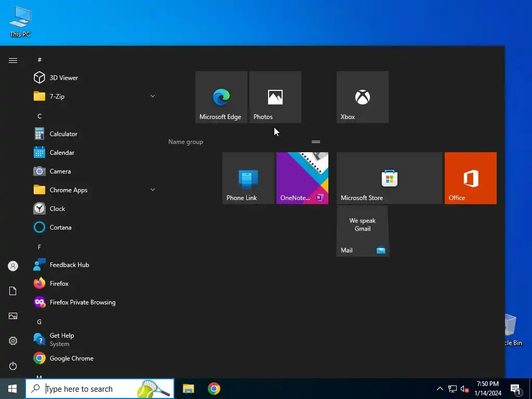The width and height of the screenshot is (532, 399).
Task: Click the taskbar search box
Action: tap(100, 389)
